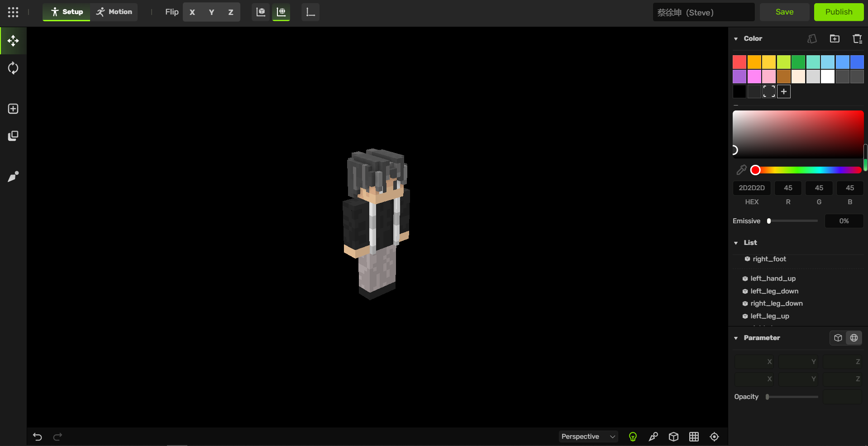Image resolution: width=868 pixels, height=446 pixels.
Task: Toggle the grid display
Action: tap(694, 436)
